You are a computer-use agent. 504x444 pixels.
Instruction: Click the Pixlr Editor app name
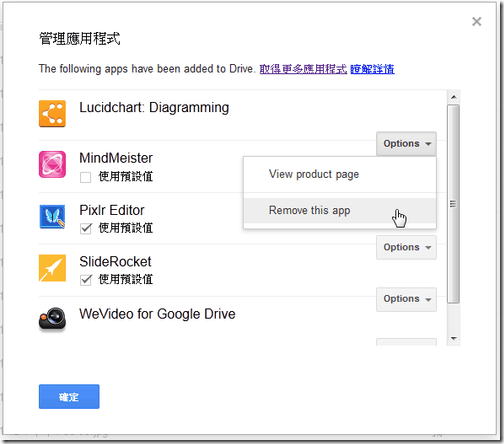tap(112, 210)
